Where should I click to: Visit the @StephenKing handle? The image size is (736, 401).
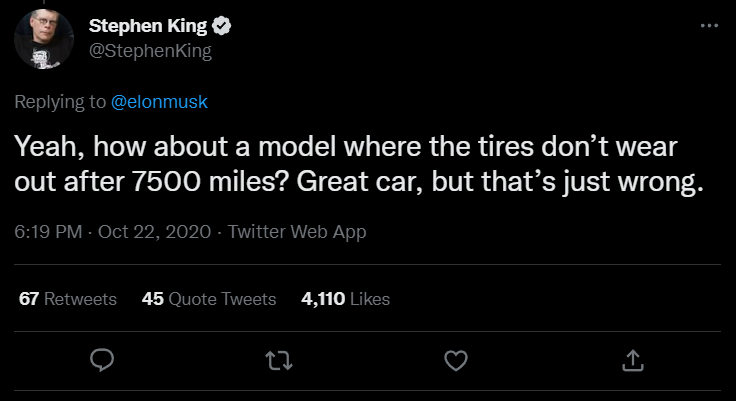pyautogui.click(x=150, y=51)
